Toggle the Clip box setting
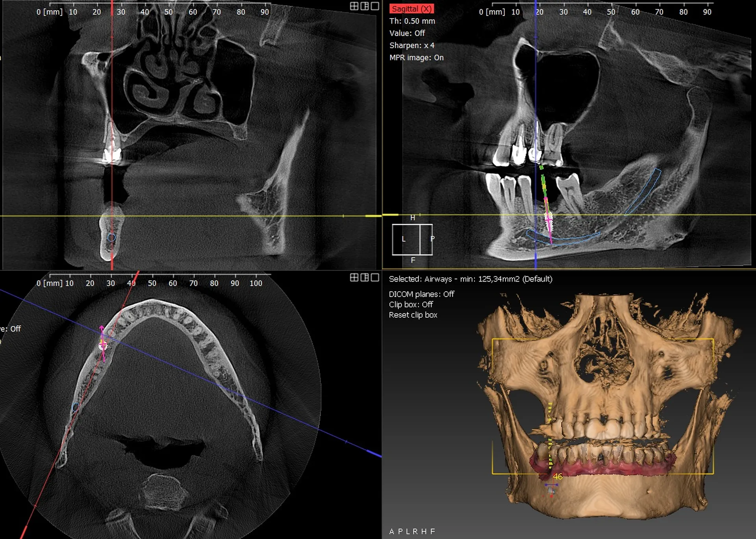The width and height of the screenshot is (756, 539). [x=410, y=304]
